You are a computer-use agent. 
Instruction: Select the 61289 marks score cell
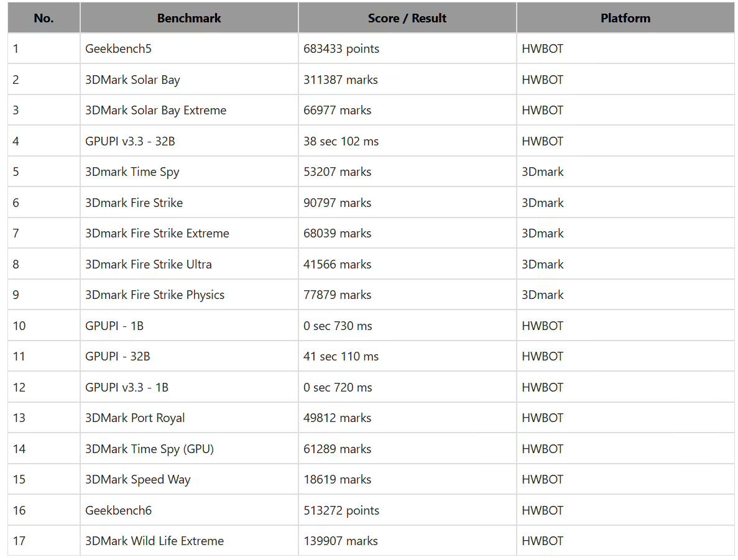click(337, 449)
